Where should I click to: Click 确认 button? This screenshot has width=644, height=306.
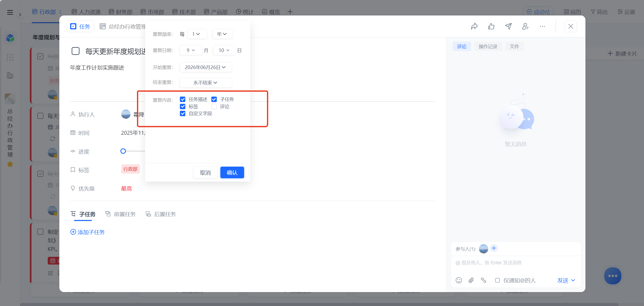(x=232, y=173)
